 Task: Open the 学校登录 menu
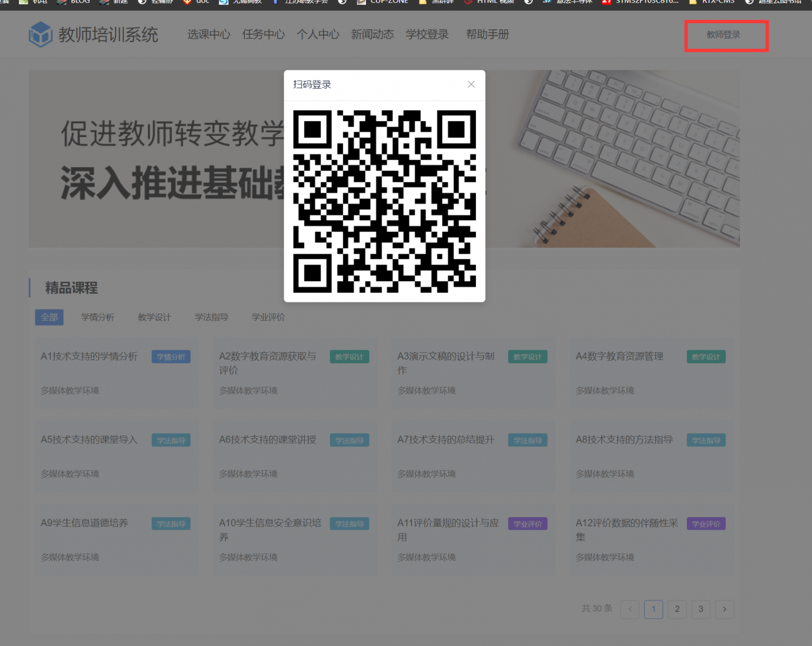tap(427, 35)
